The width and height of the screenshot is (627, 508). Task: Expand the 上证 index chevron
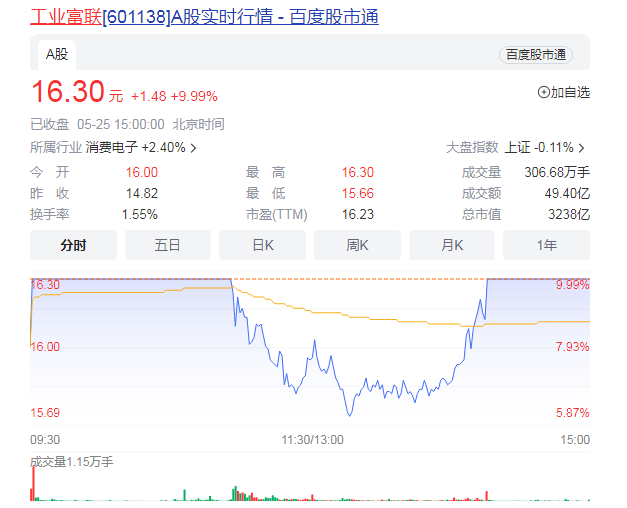(581, 148)
